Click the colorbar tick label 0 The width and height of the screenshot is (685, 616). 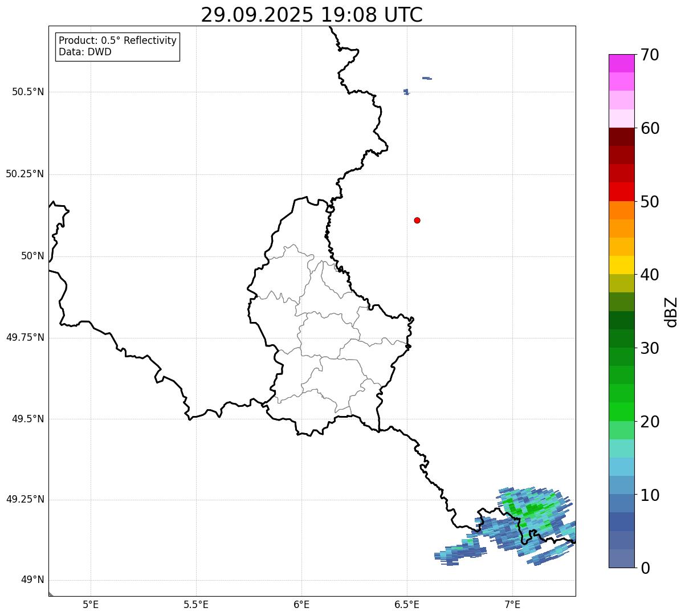click(x=645, y=568)
